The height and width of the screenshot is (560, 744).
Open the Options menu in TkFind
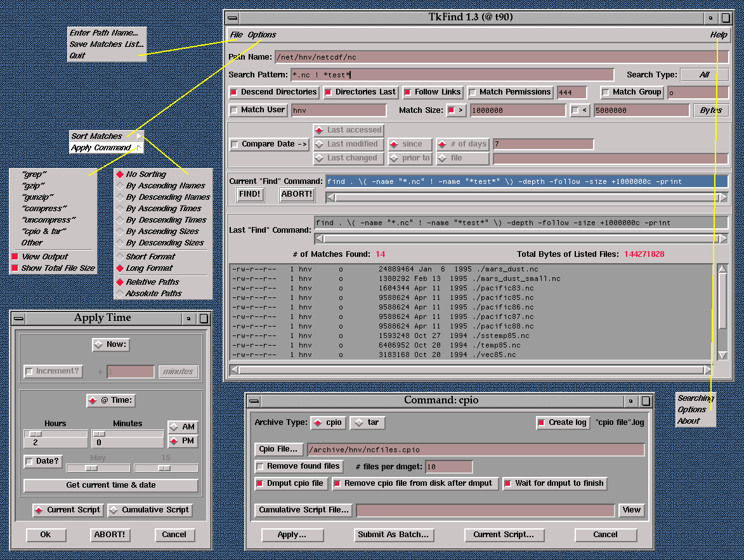click(262, 35)
